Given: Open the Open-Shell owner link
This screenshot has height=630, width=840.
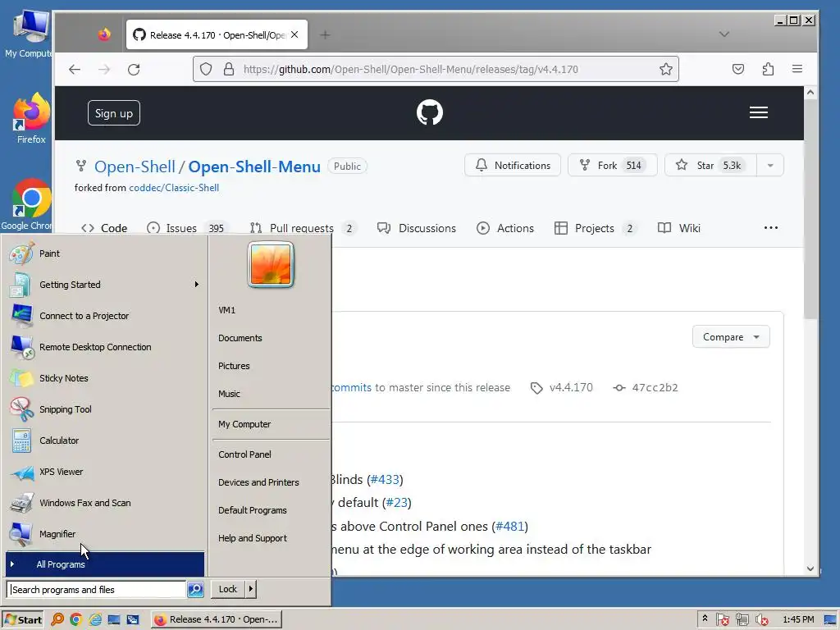Looking at the screenshot, I should click(135, 167).
